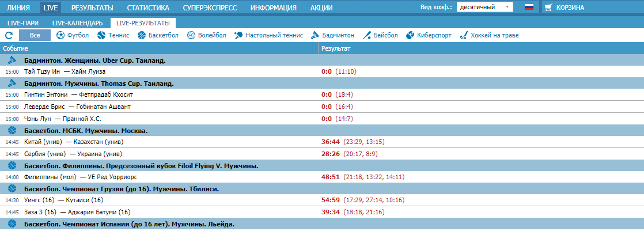644x231 pixels.
Task: Click Филиппины (мол) — УЕ Ред Уорриорс
Action: (81, 177)
